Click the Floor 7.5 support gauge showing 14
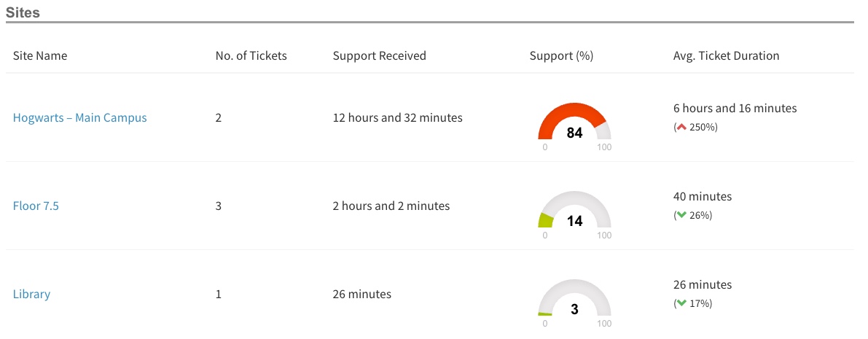The image size is (868, 339). (574, 212)
